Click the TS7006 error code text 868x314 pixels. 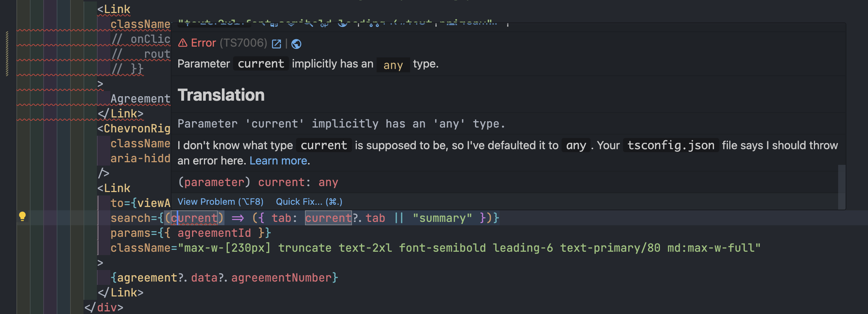243,43
